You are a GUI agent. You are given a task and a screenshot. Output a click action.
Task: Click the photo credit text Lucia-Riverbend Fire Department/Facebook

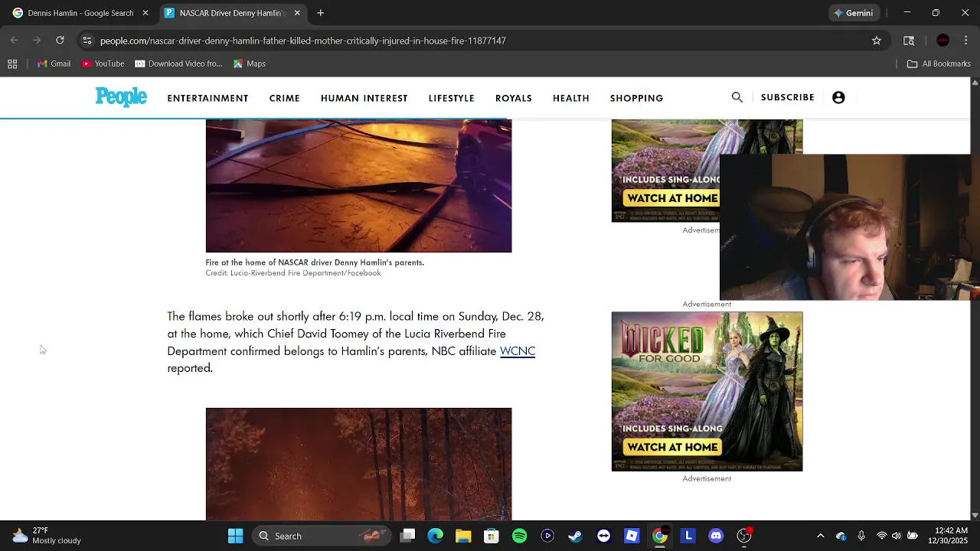(305, 273)
